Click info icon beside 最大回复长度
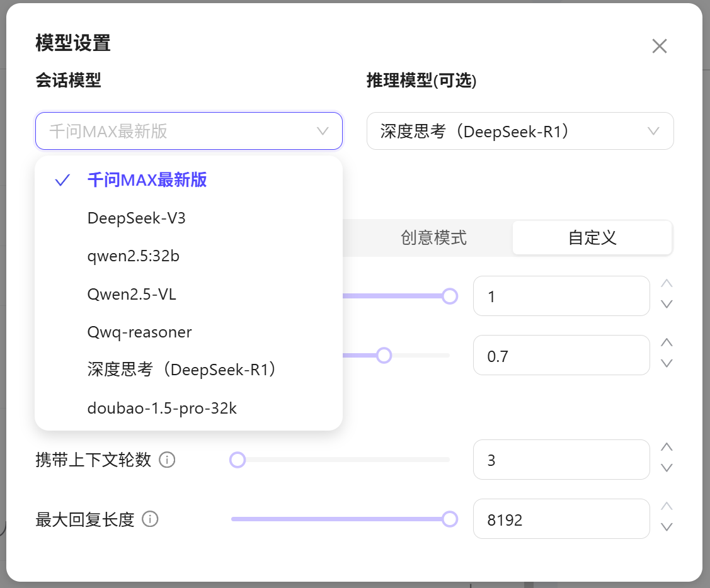Screen dimensions: 710x588 click(150, 519)
